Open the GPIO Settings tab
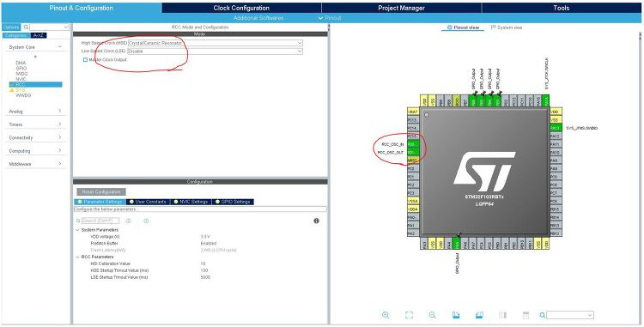Screen dimensions: 644x327 tap(233, 202)
